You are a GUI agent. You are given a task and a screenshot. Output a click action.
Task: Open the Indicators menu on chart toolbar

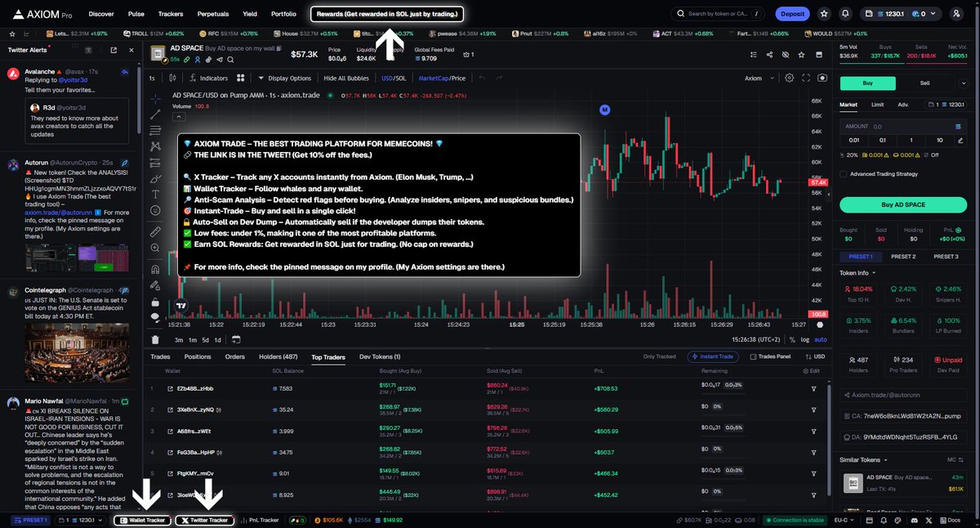click(208, 78)
